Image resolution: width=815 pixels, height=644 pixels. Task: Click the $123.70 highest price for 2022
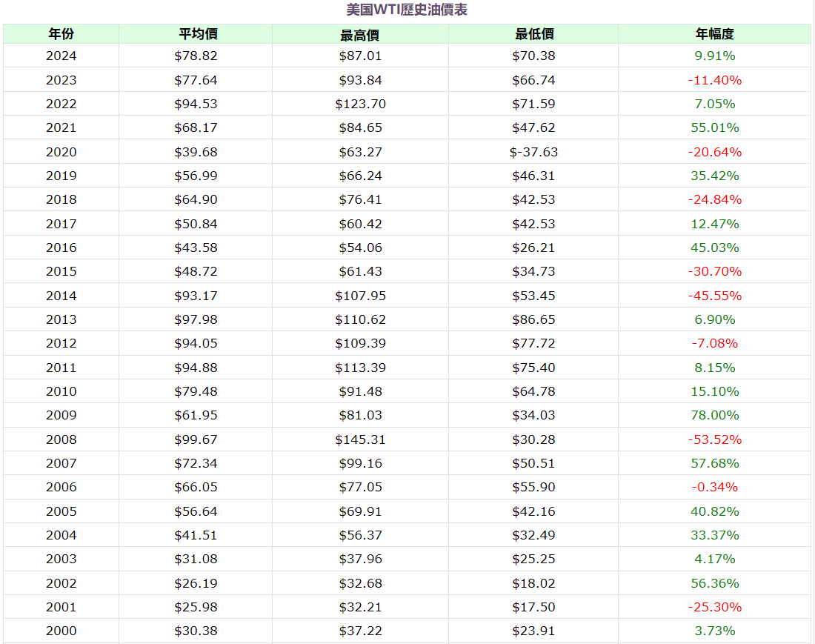click(360, 104)
